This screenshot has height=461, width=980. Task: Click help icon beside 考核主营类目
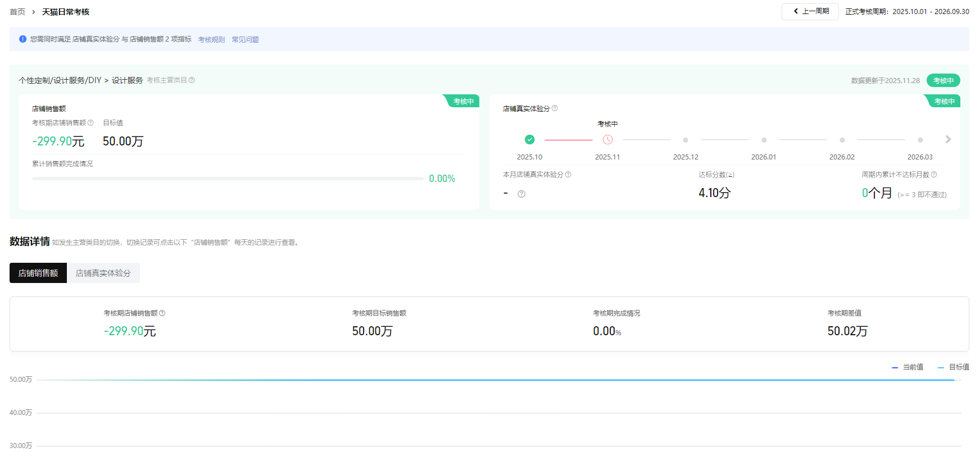[x=192, y=80]
